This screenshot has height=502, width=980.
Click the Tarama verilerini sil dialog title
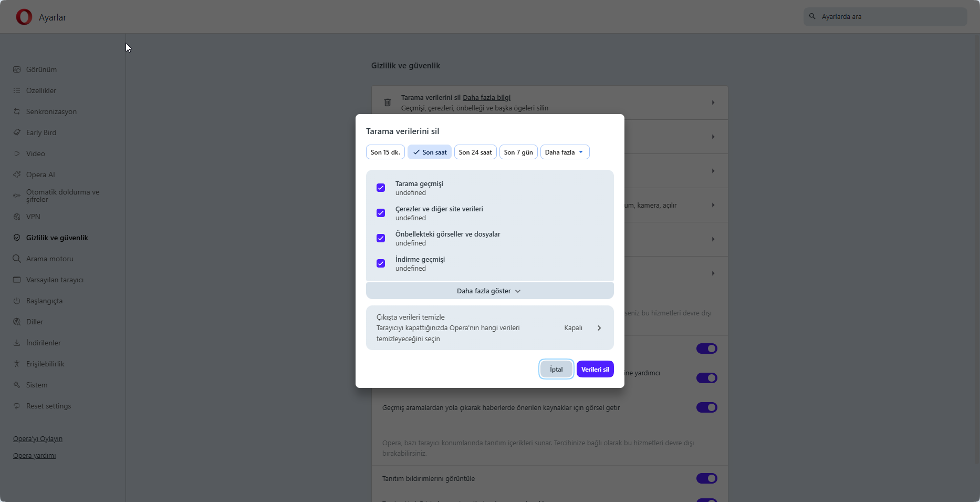pos(402,131)
